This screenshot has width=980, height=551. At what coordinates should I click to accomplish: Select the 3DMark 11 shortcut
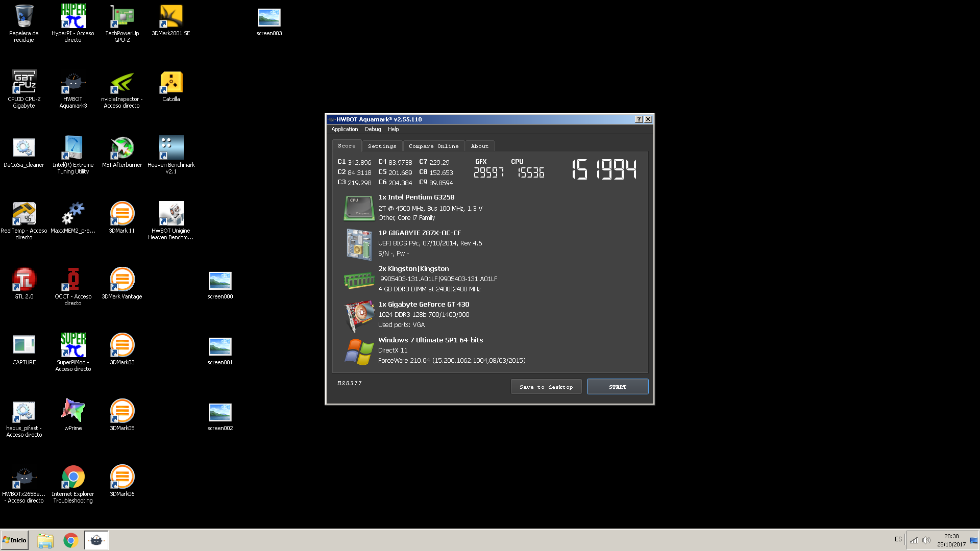pos(122,218)
